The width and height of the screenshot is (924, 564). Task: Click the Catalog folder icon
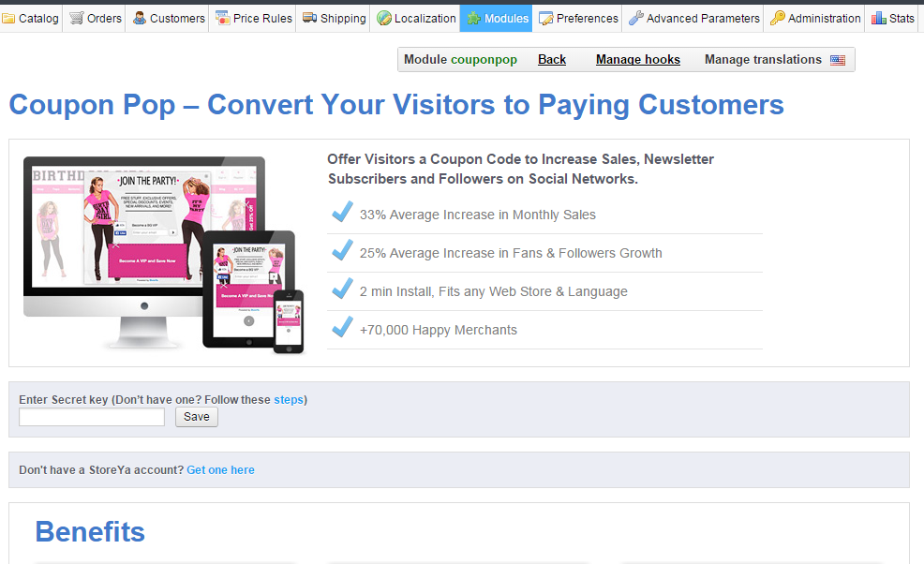(x=9, y=18)
